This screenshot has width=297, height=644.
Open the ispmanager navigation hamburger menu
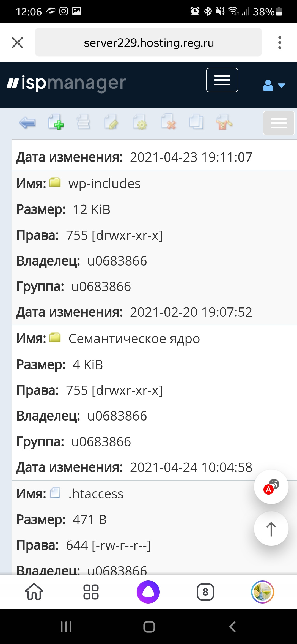pos(222,80)
